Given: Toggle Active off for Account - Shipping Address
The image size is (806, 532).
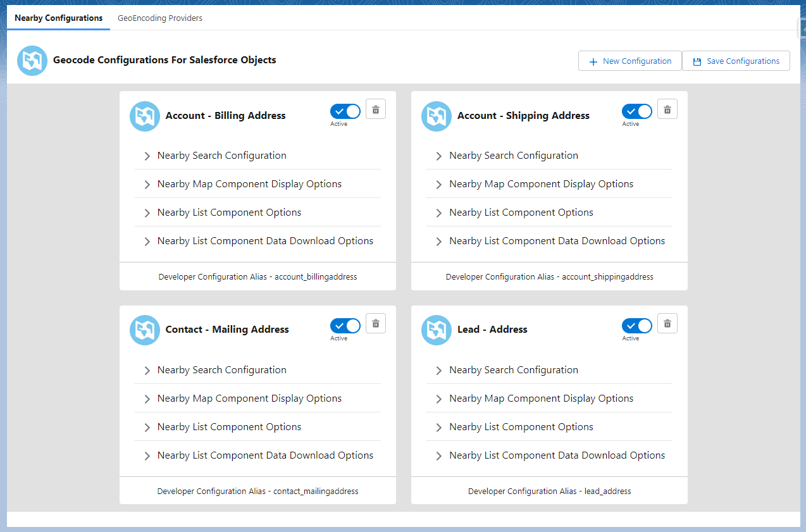Looking at the screenshot, I should pos(636,111).
